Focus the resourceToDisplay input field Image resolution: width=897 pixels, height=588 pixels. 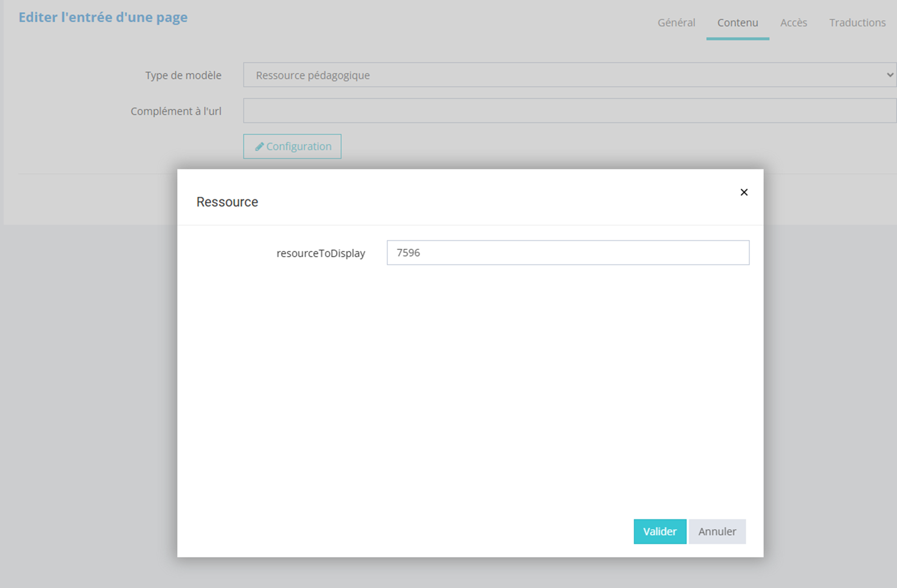pyautogui.click(x=567, y=253)
